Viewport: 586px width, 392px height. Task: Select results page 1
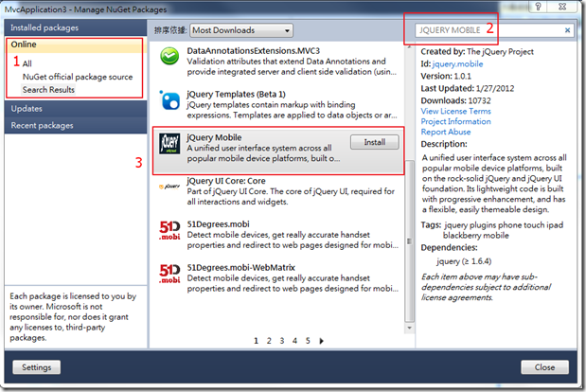pyautogui.click(x=256, y=341)
